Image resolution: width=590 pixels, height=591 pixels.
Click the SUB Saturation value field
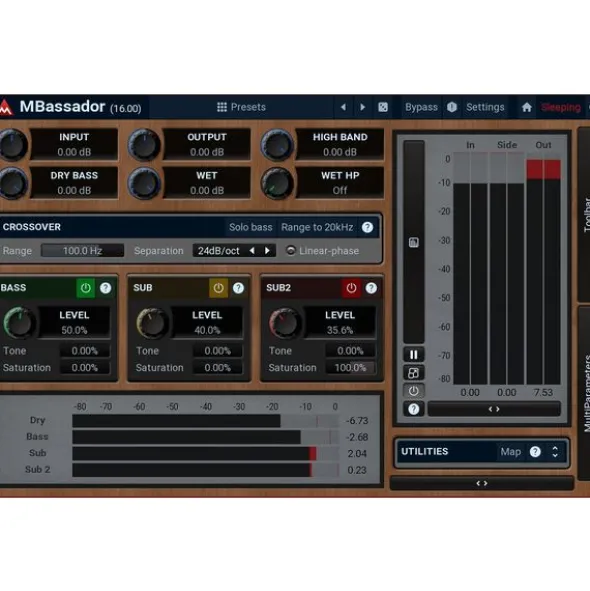coord(218,368)
